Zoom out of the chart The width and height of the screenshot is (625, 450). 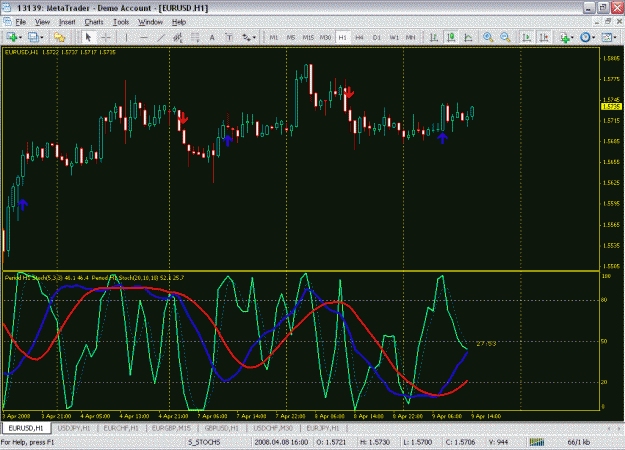point(505,37)
